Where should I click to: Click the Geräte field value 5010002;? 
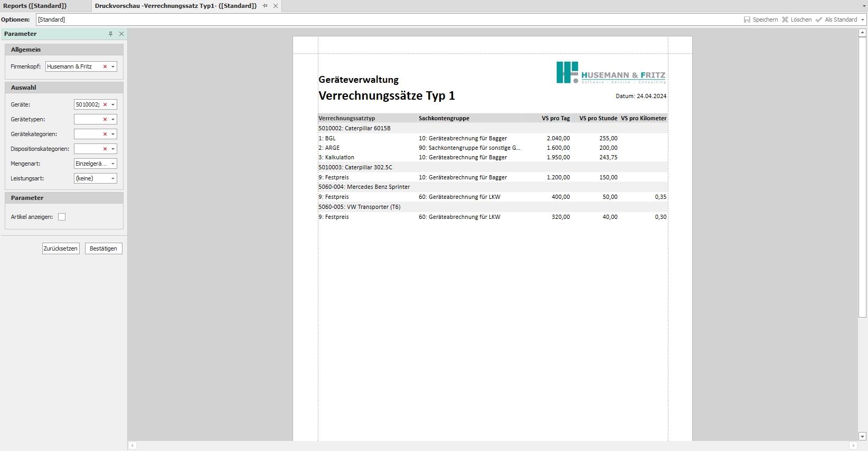[x=88, y=104]
